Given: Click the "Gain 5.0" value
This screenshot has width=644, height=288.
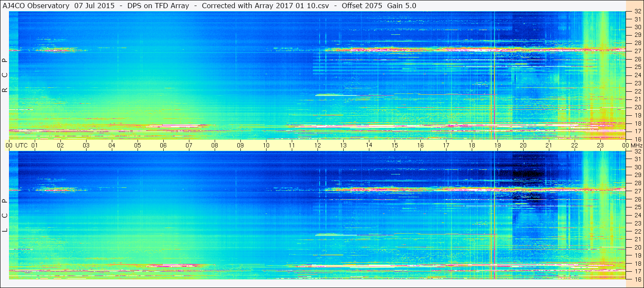Looking at the screenshot, I should 401,6.
